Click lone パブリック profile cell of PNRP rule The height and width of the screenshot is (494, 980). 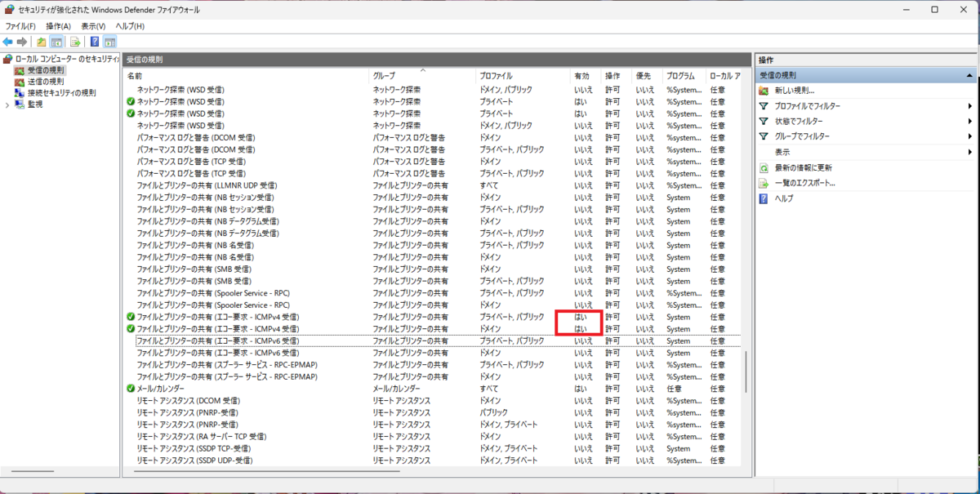click(x=493, y=412)
